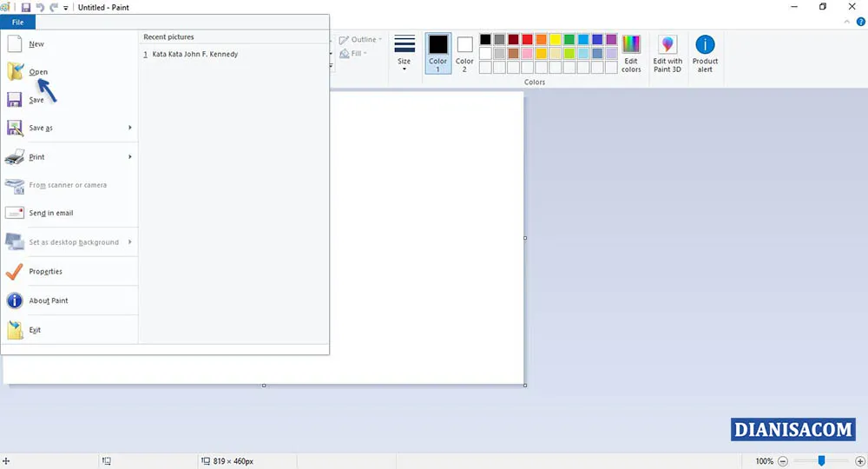Image resolution: width=868 pixels, height=469 pixels.
Task: Click the Print printer icon
Action: tap(15, 157)
